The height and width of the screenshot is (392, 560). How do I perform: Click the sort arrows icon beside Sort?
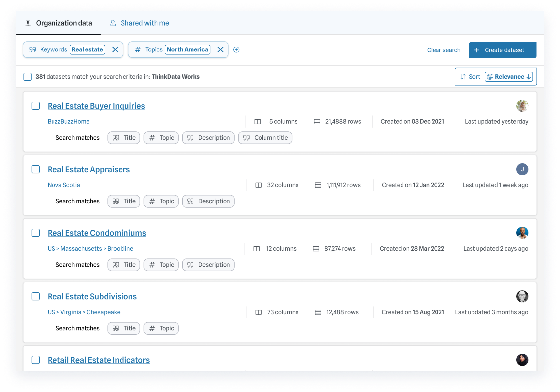[463, 77]
